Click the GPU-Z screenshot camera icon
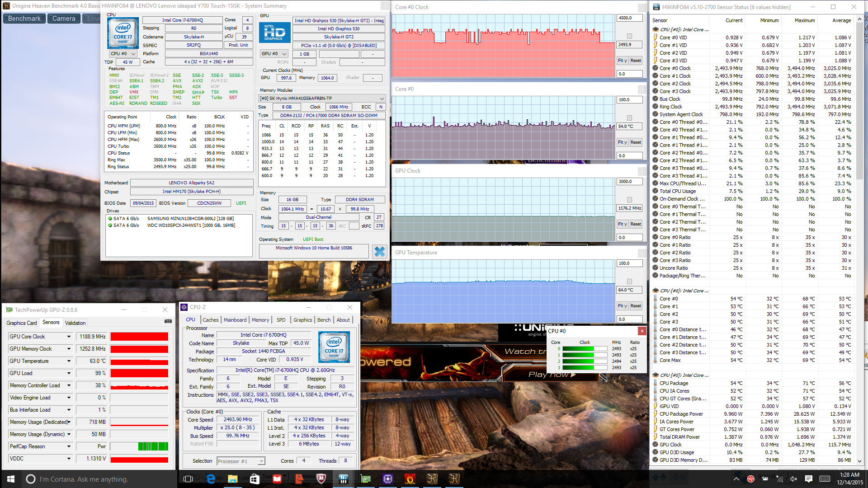The width and height of the screenshot is (868, 488). 168,321
